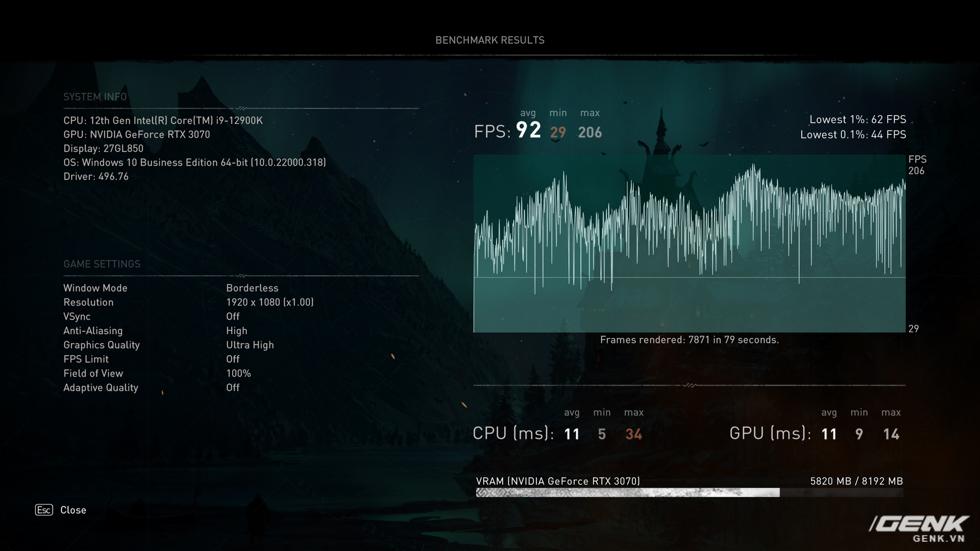Screen dimensions: 980x551
Task: Click the Lowest 0.1%: 44 FPS text
Action: (853, 135)
